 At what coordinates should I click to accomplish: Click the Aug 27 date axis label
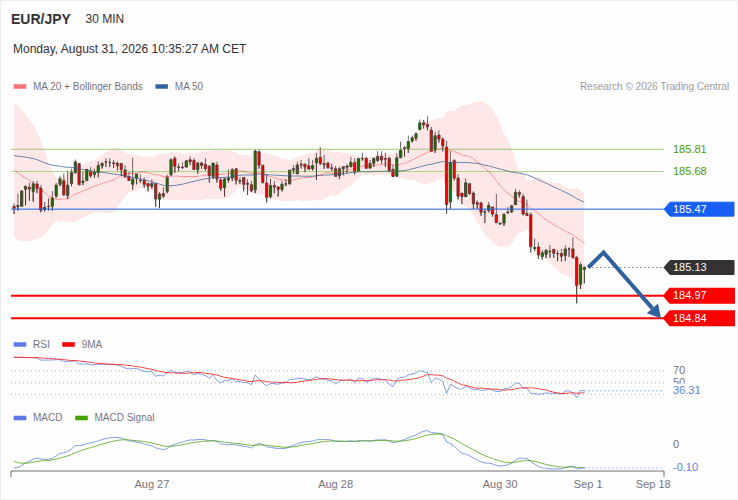pyautogui.click(x=152, y=484)
